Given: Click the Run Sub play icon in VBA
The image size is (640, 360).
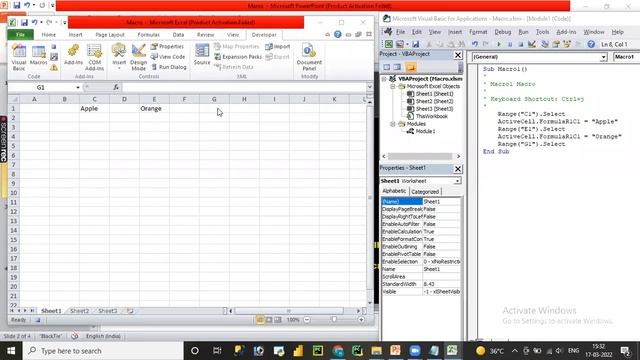Looking at the screenshot, I should [x=498, y=44].
